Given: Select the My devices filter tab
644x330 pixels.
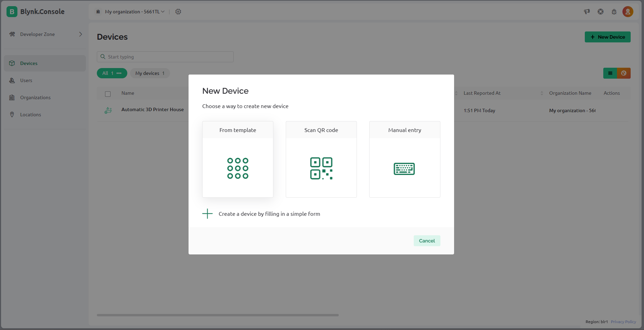Looking at the screenshot, I should click(150, 73).
